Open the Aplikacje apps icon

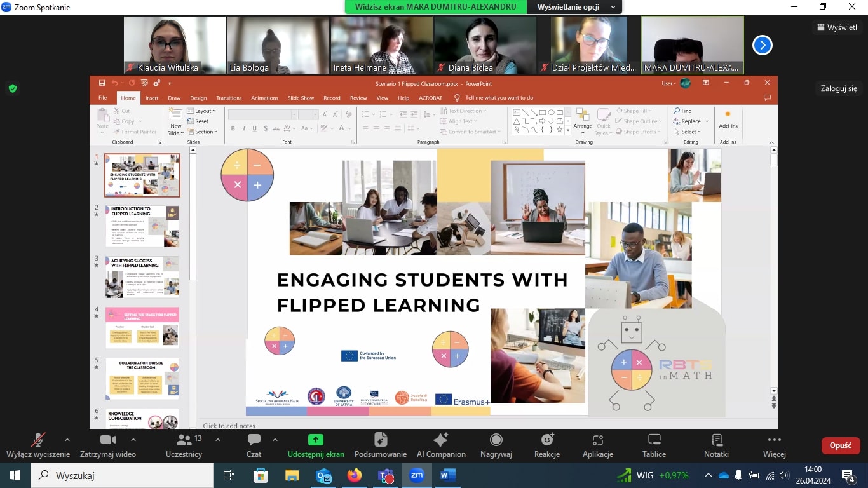(x=597, y=440)
